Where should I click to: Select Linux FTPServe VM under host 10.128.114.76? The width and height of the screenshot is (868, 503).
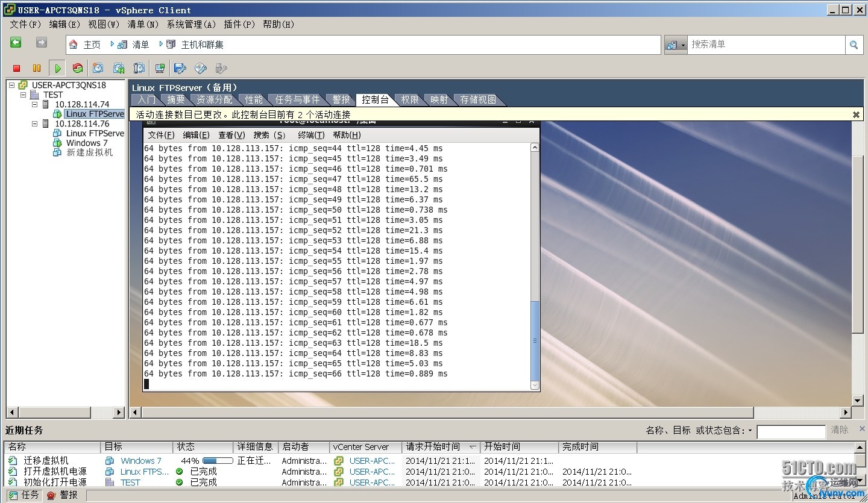tap(95, 133)
